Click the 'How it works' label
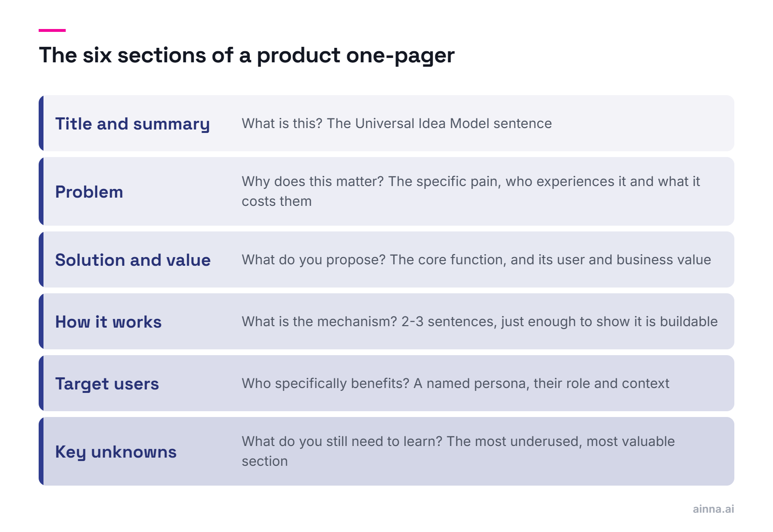The image size is (773, 532). pos(108,322)
